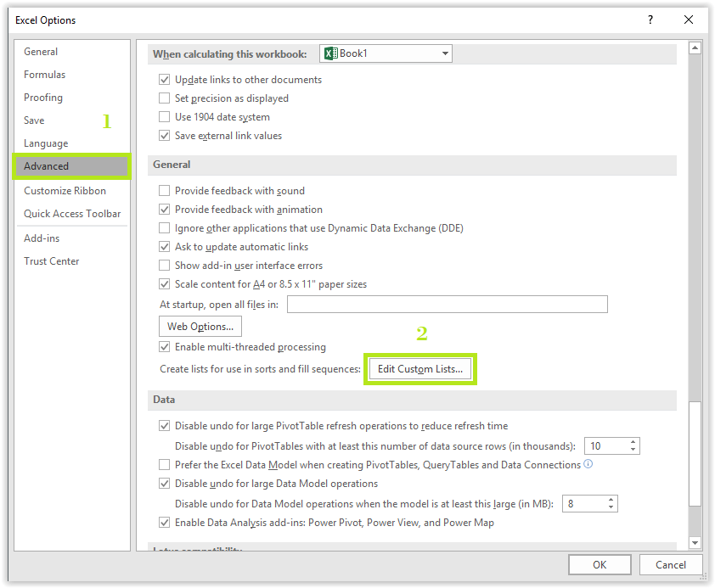Toggle Provide feedback with animation
The height and width of the screenshot is (588, 715).
tap(164, 210)
